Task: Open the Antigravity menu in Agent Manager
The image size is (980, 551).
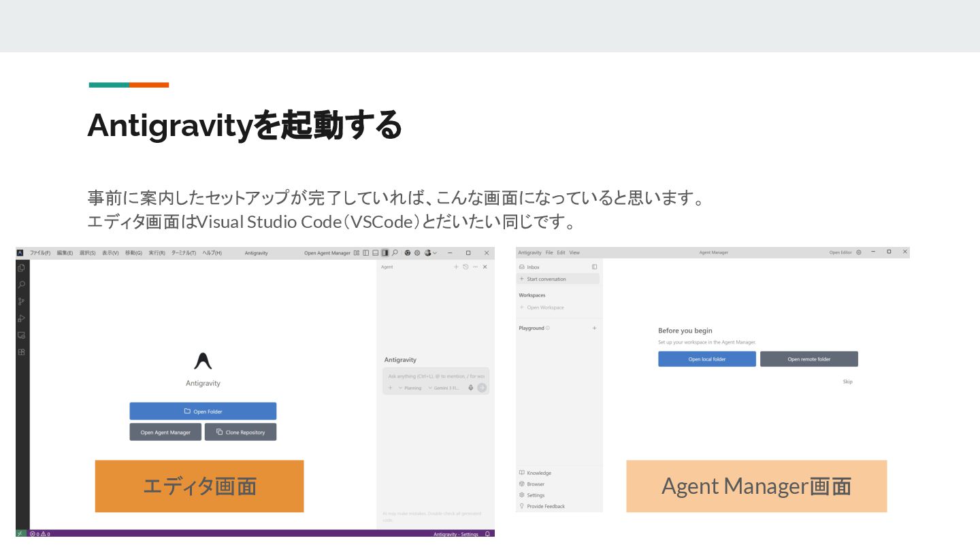Action: click(x=529, y=252)
